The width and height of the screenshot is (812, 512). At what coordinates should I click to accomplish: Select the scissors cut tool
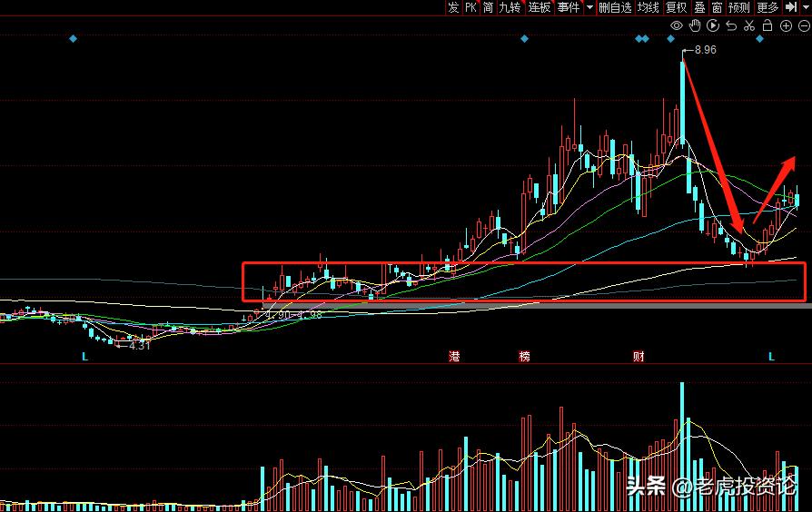pos(749,25)
